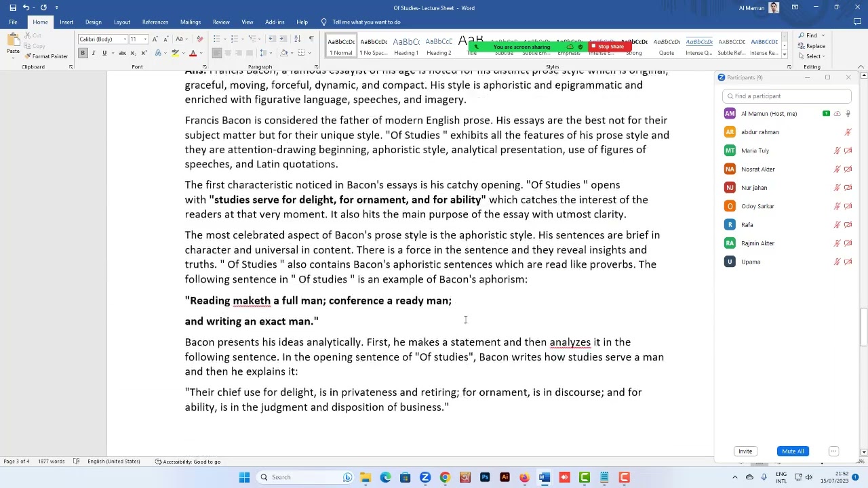Click Replace in Editing group
This screenshot has width=868, height=488.
812,46
